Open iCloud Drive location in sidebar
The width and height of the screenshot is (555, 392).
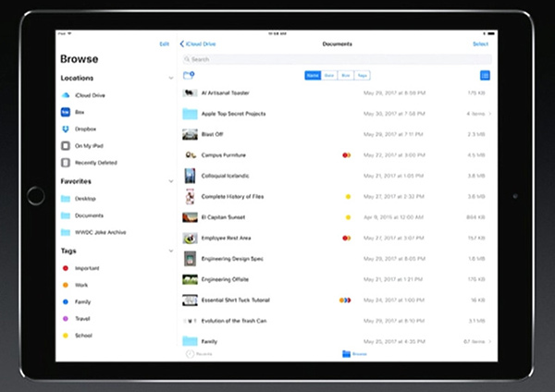point(83,95)
